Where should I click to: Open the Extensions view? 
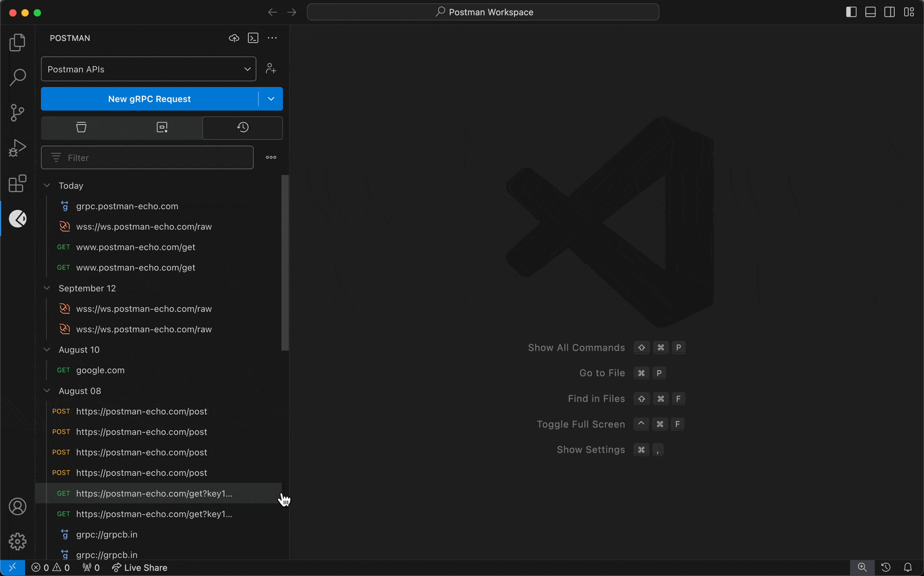[x=18, y=183]
